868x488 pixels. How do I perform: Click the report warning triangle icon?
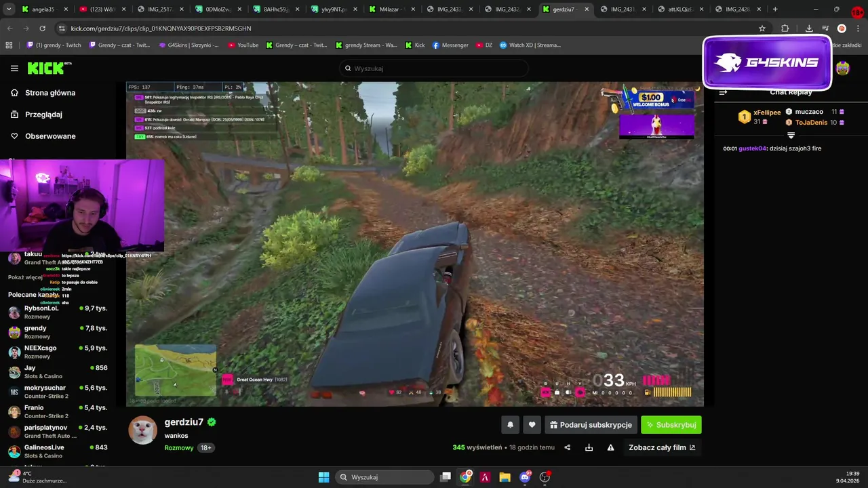click(610, 447)
